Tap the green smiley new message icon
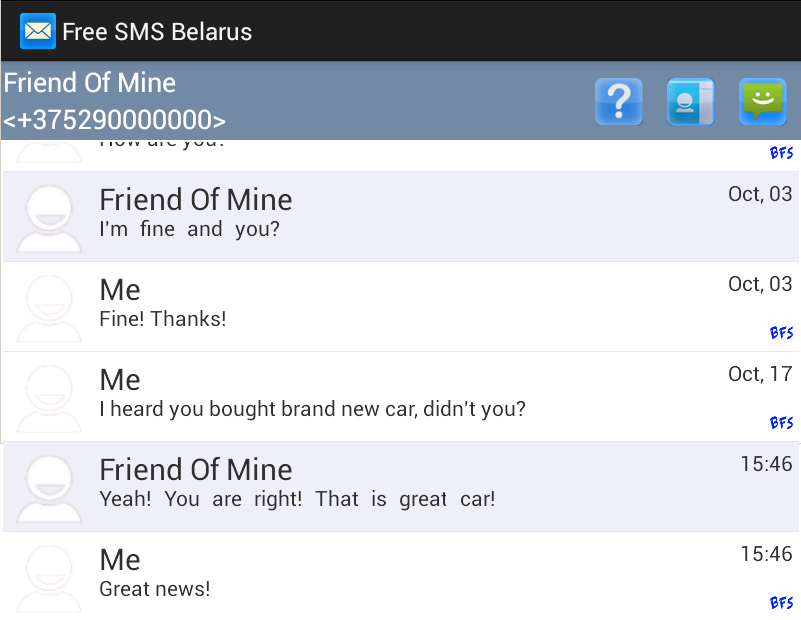 (763, 101)
